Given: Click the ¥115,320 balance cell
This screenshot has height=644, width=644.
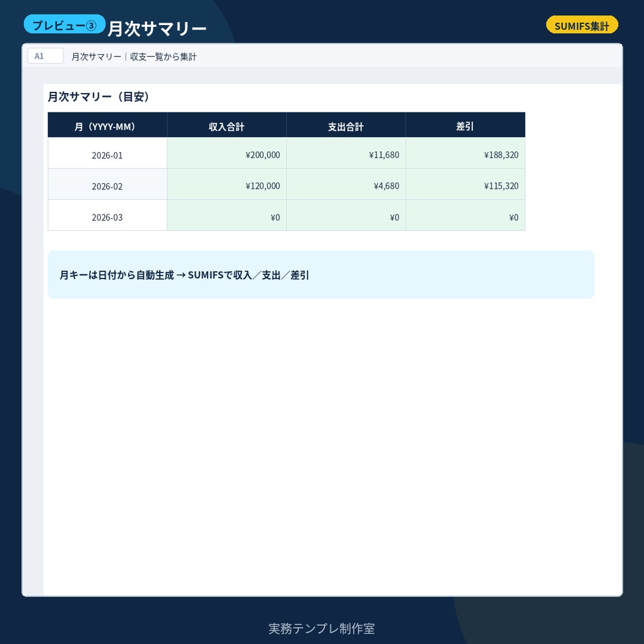Looking at the screenshot, I should coord(465,184).
